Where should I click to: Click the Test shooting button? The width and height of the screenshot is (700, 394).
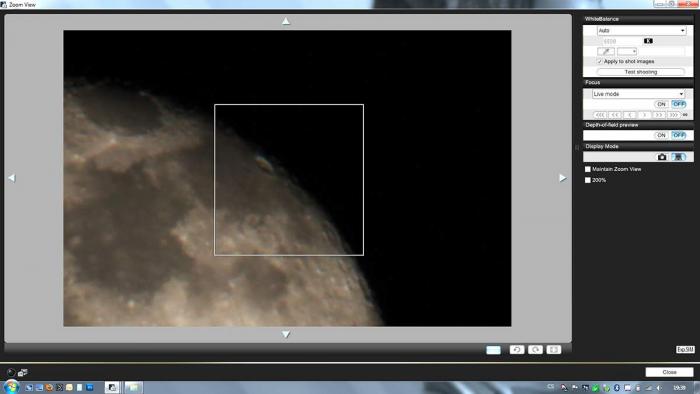pyautogui.click(x=641, y=72)
